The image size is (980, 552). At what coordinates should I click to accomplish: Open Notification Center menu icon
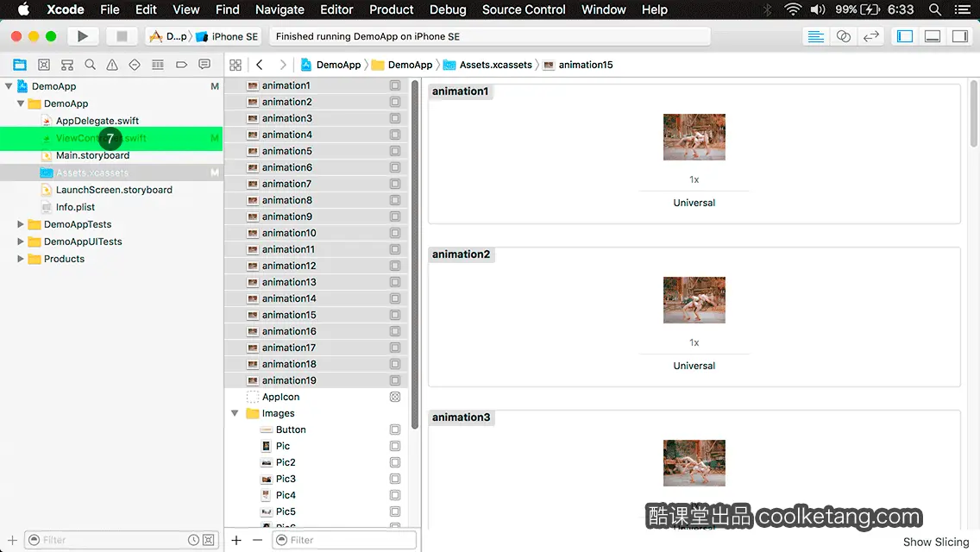click(x=963, y=9)
